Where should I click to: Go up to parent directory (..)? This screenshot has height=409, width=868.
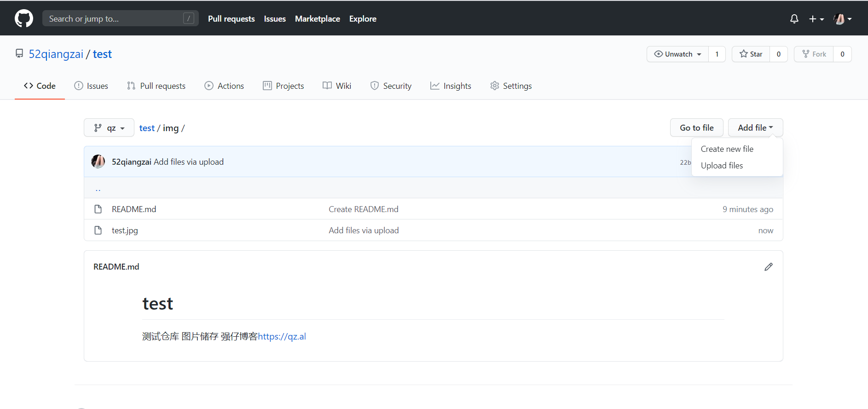(98, 188)
